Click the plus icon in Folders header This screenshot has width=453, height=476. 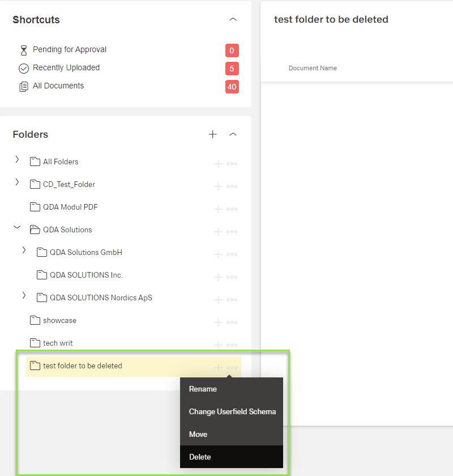click(x=212, y=134)
